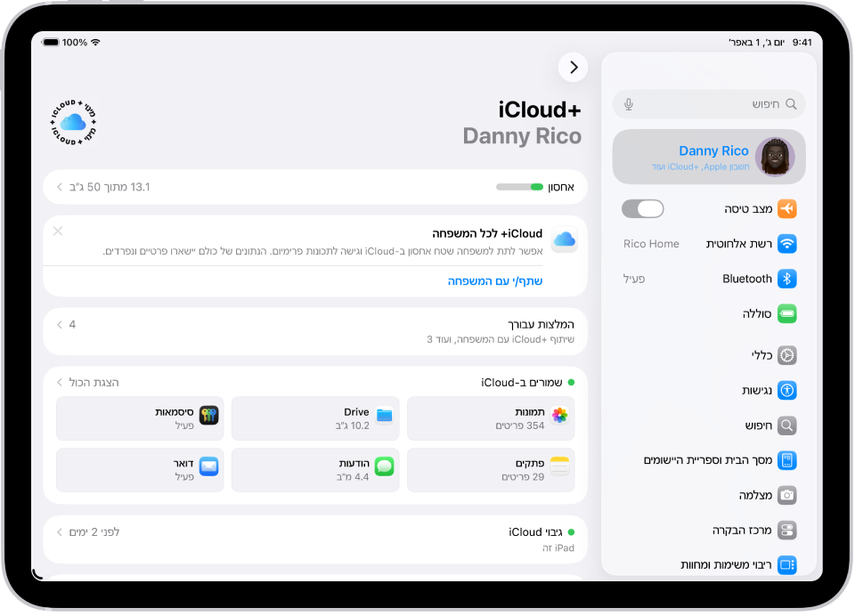Tap the search (חיפוש) field in sidebar
The width and height of the screenshot is (855, 616).
point(708,104)
